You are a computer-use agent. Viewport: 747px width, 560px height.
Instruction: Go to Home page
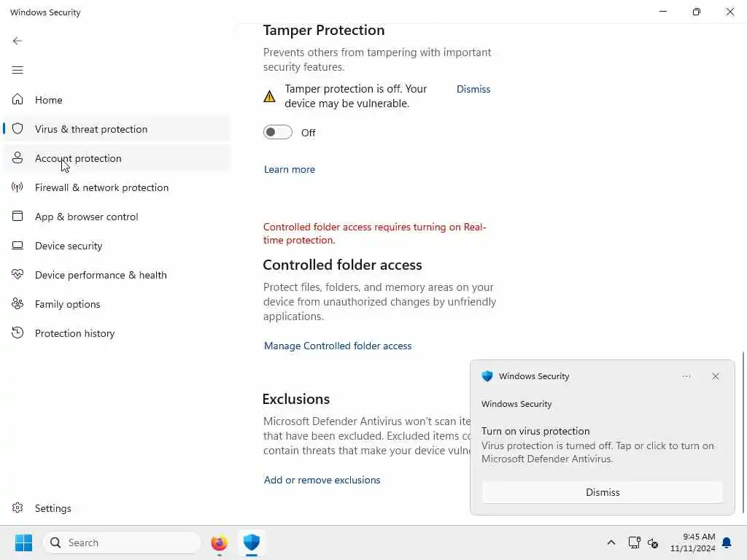[117, 99]
